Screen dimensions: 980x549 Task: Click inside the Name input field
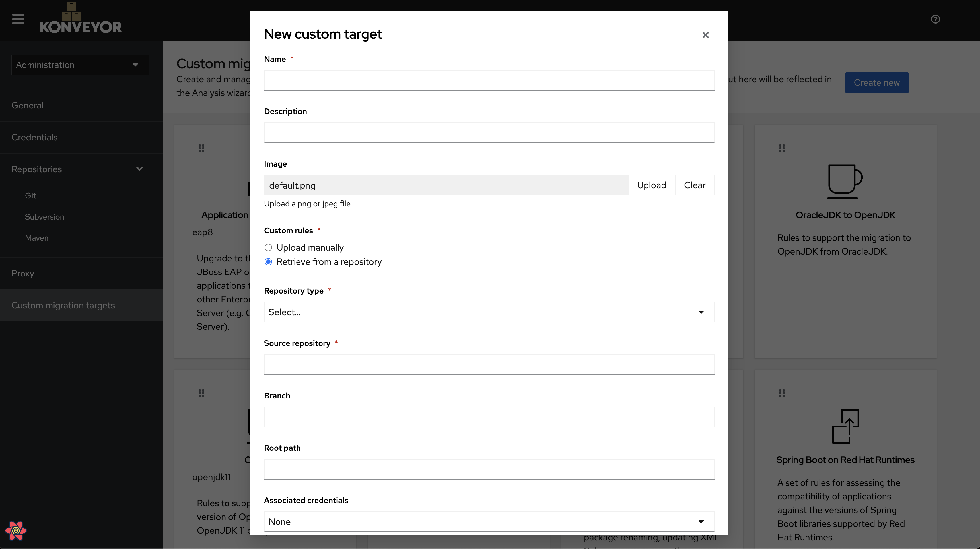pos(489,80)
